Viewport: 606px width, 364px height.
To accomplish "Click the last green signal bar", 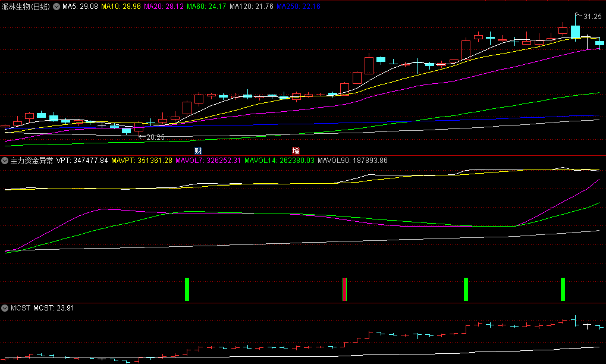I will (x=563, y=289).
